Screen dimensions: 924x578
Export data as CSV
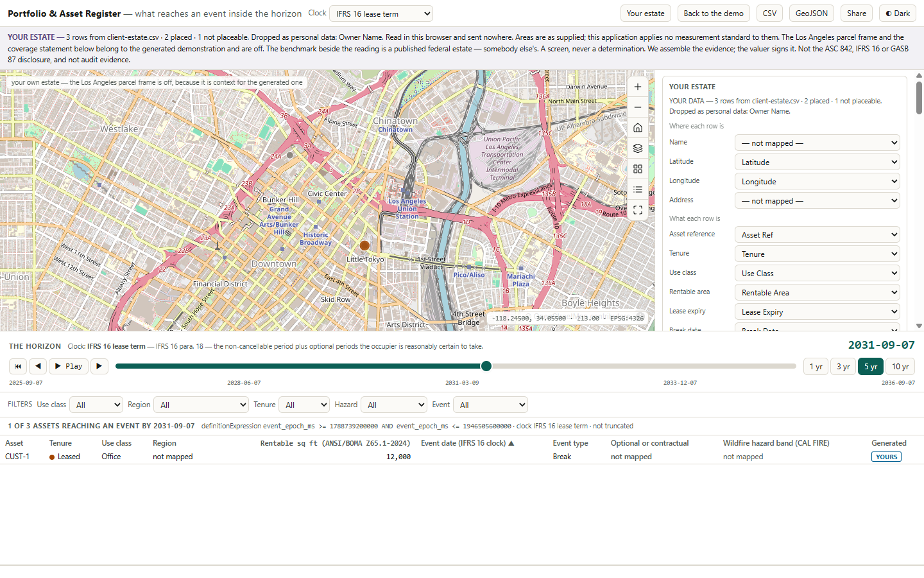tap(769, 13)
